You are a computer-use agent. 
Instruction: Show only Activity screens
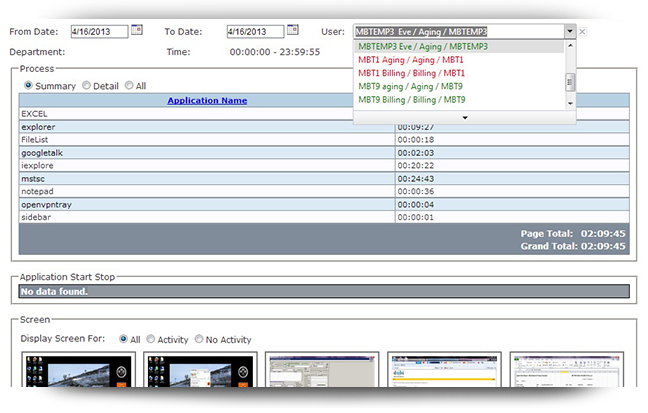pos(150,339)
